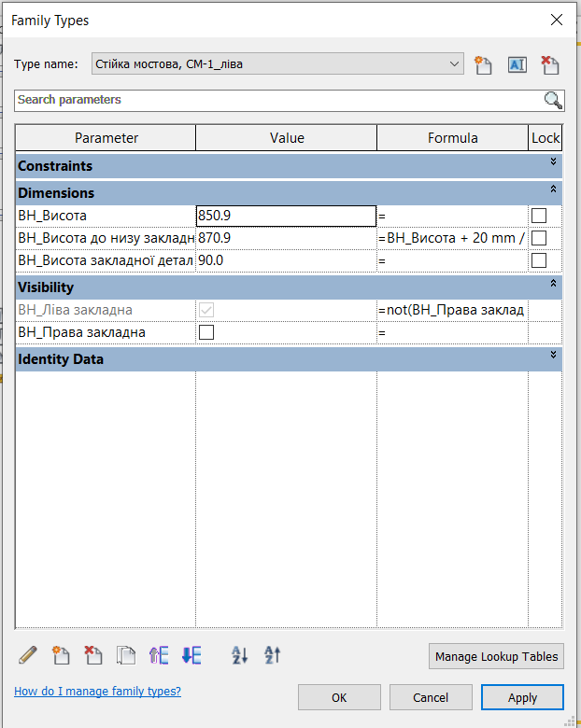
Task: Open the Type name dropdown
Action: (x=455, y=64)
